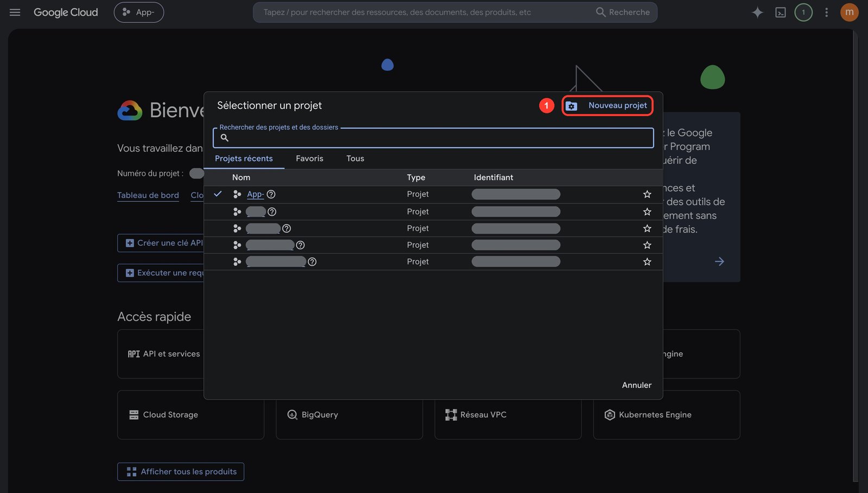Click project icon in fifth row
The width and height of the screenshot is (868, 493).
237,261
